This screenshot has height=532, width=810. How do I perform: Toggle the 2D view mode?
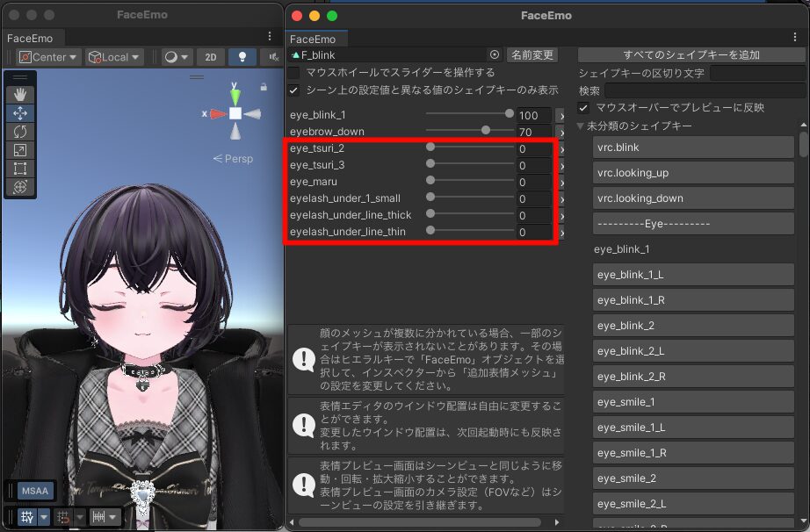[x=210, y=57]
